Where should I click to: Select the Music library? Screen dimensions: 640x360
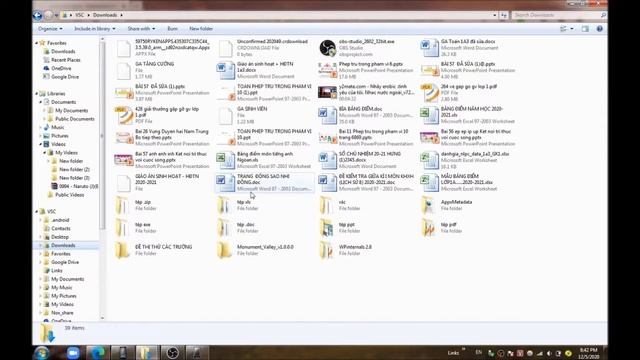(58, 127)
